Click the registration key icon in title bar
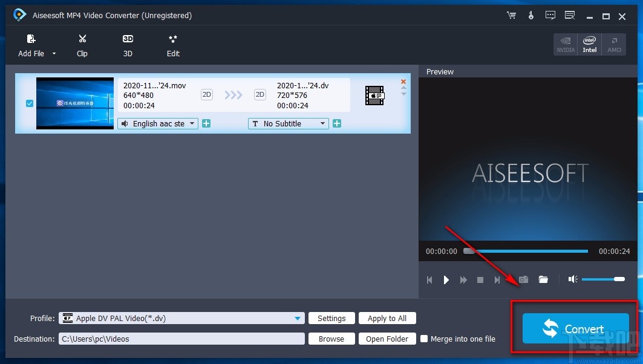This screenshot has height=364, width=643. coord(530,15)
